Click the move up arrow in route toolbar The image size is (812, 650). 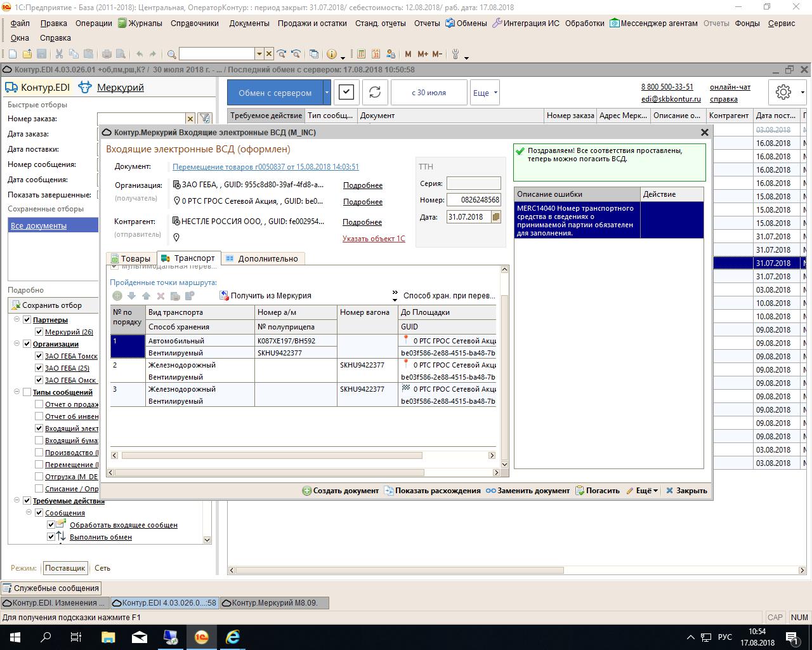(147, 296)
